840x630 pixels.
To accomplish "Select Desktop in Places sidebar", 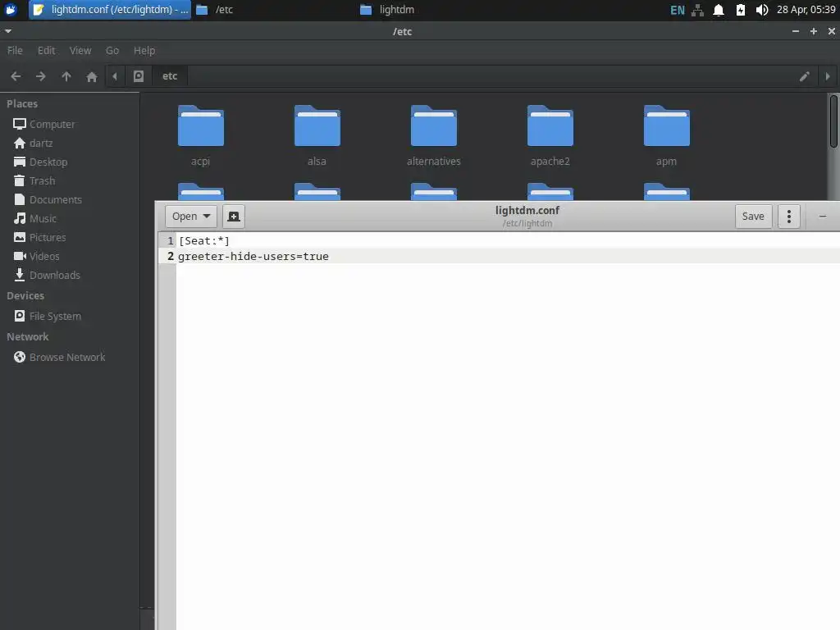I will point(41,162).
